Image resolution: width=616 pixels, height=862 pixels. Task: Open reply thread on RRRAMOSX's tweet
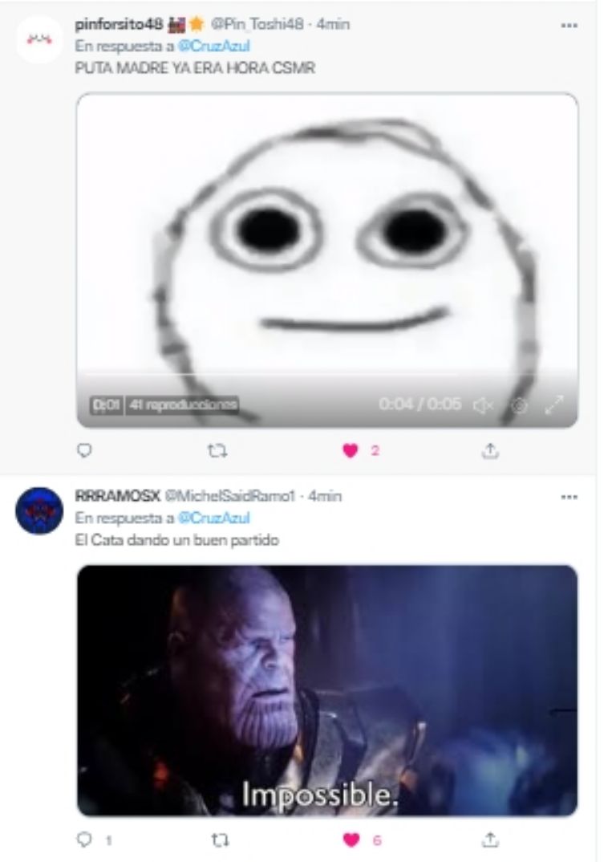pos(84,840)
